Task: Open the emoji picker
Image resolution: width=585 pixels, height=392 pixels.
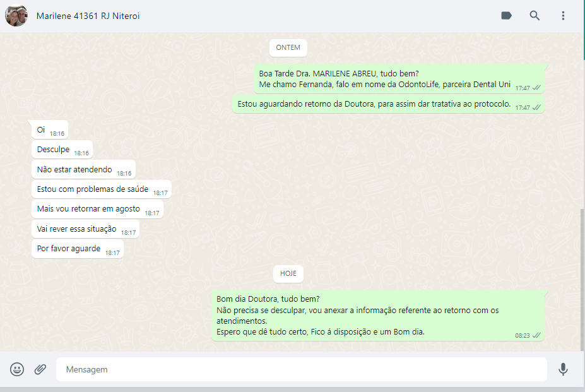Action: (17, 369)
